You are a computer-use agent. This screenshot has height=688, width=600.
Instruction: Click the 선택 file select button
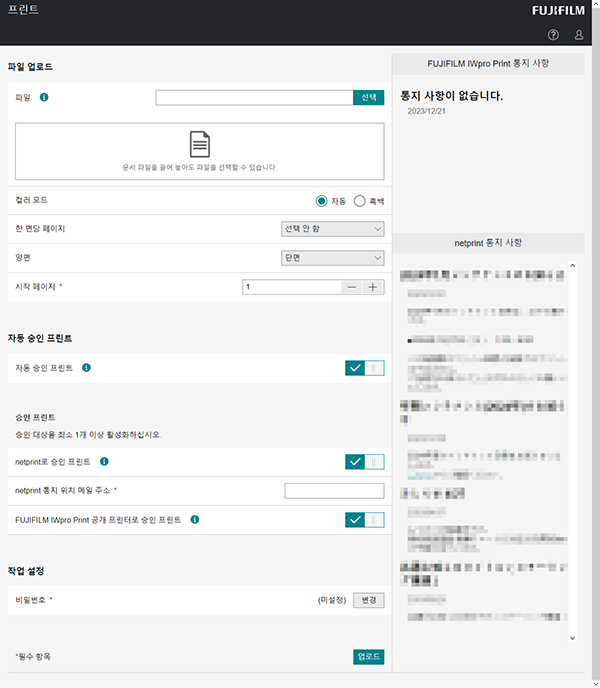(x=368, y=98)
